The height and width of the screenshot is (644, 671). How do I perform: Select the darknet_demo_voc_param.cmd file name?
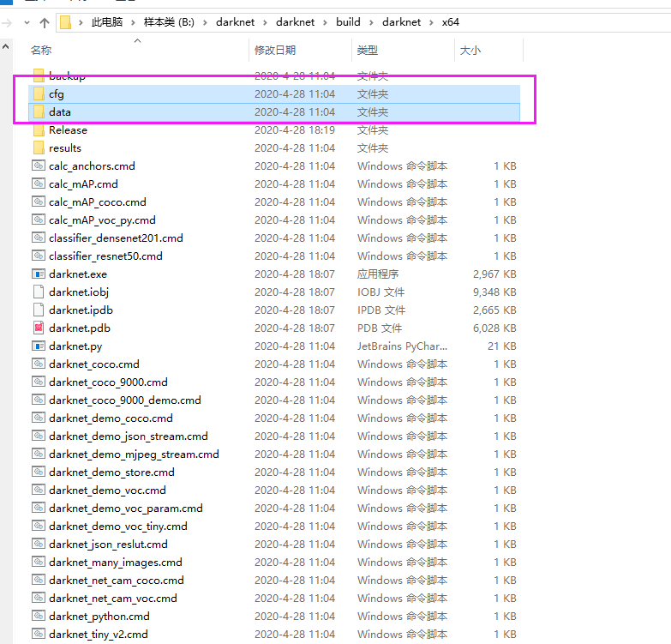(125, 508)
